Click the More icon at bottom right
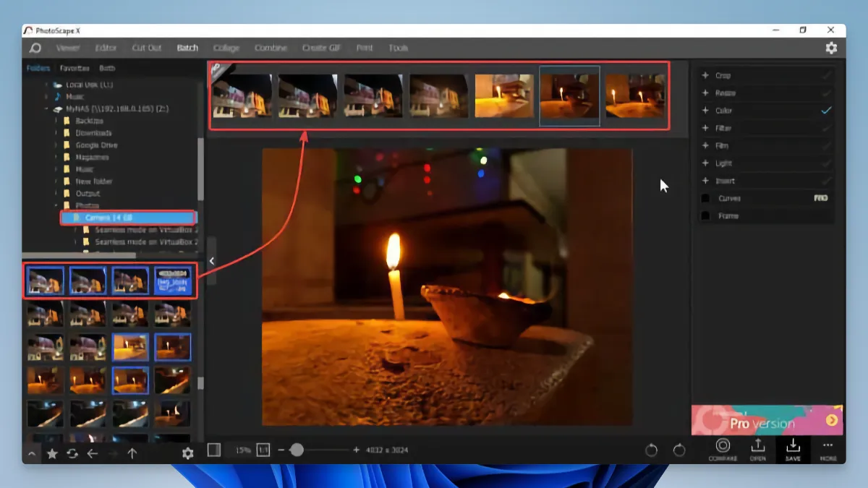 pyautogui.click(x=827, y=449)
